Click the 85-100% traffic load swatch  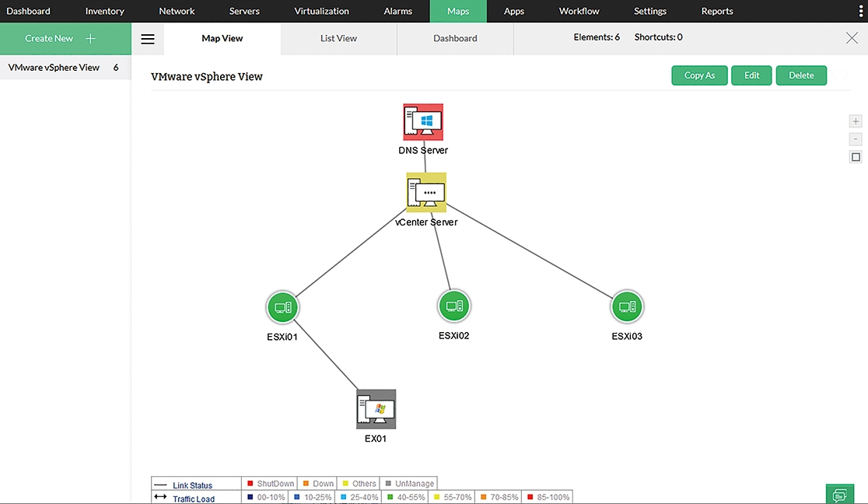530,497
